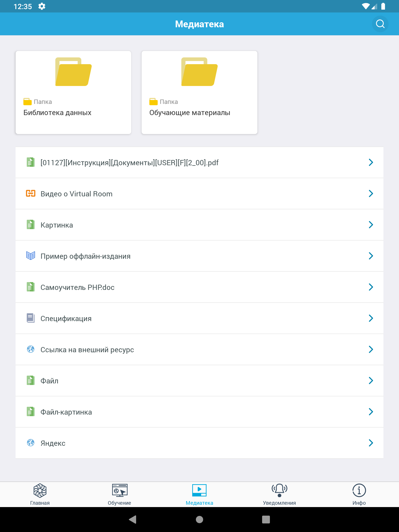Open chevron on Самоучитель PHP.doc row

tap(371, 287)
